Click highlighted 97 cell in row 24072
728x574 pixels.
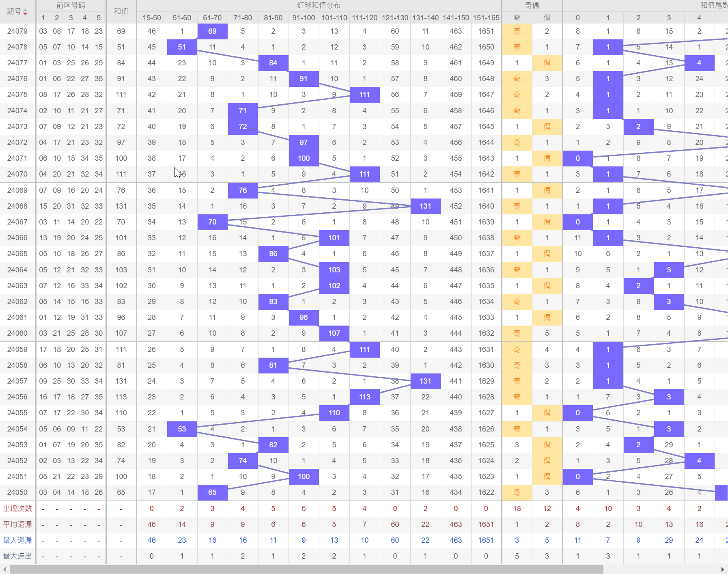pos(304,142)
